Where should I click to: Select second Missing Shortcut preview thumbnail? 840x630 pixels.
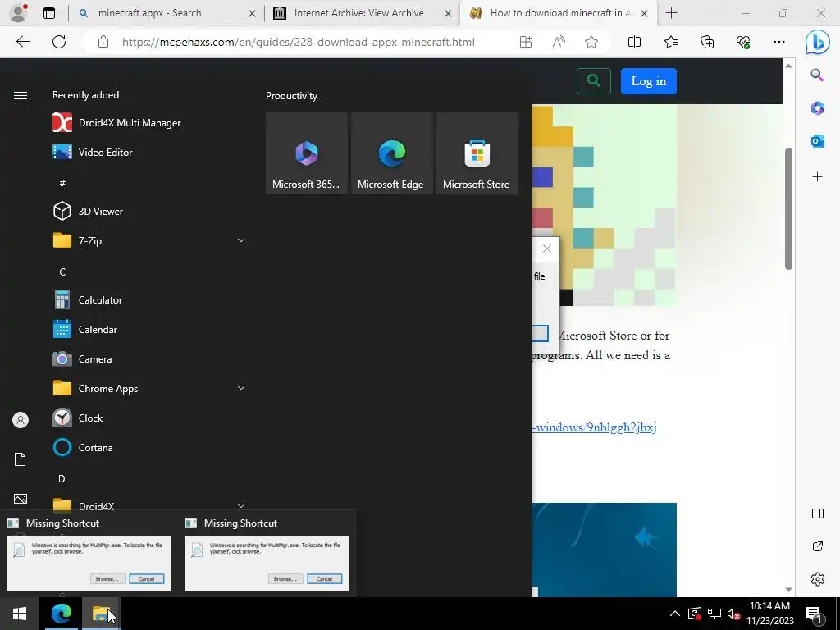(x=267, y=563)
